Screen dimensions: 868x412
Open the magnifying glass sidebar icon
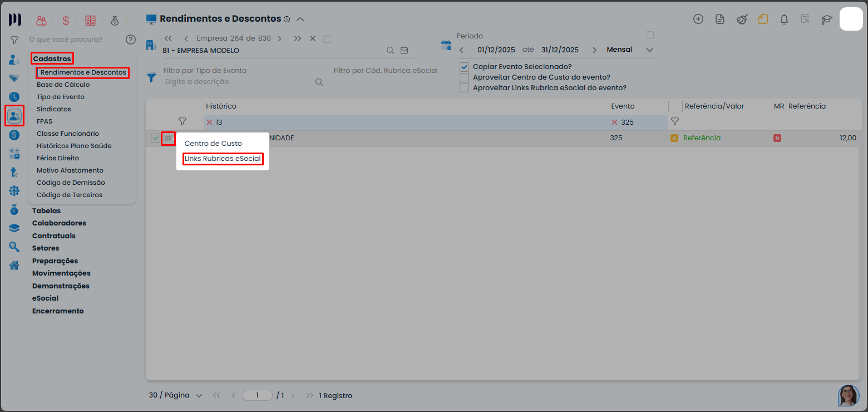14,247
